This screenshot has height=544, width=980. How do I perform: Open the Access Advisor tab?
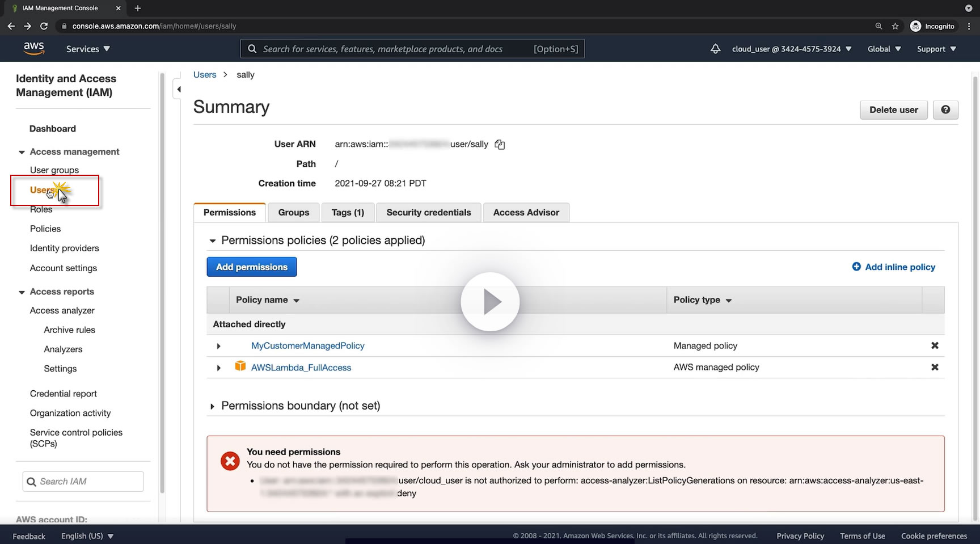pyautogui.click(x=526, y=213)
